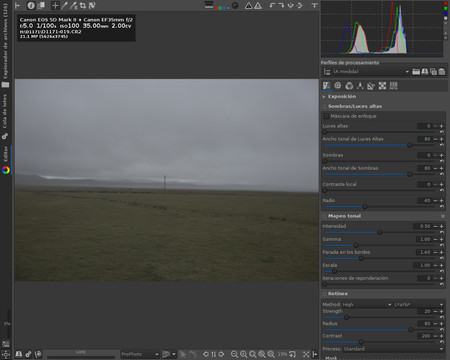Open the Metadata tools tab
The height and width of the screenshot is (360, 450).
[x=393, y=86]
